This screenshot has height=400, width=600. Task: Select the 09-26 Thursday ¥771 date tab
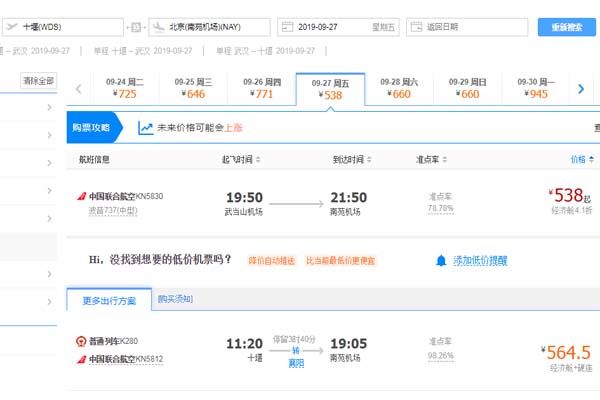(262, 88)
